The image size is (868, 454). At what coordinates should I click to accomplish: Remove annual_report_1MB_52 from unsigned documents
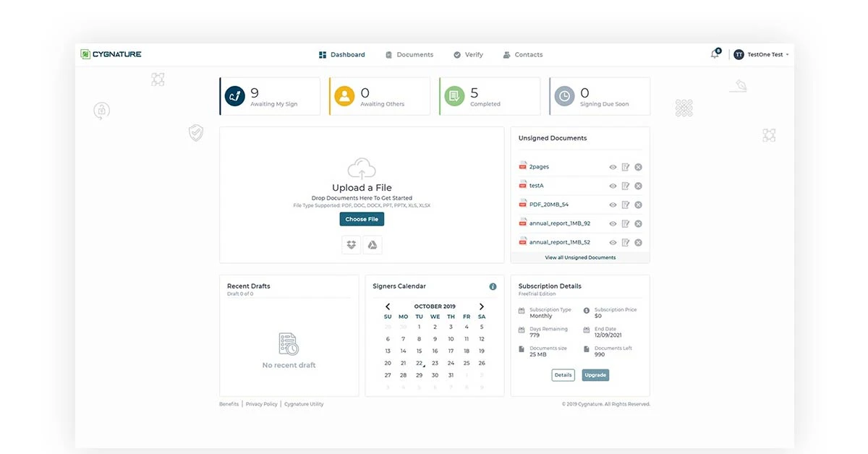click(x=638, y=241)
